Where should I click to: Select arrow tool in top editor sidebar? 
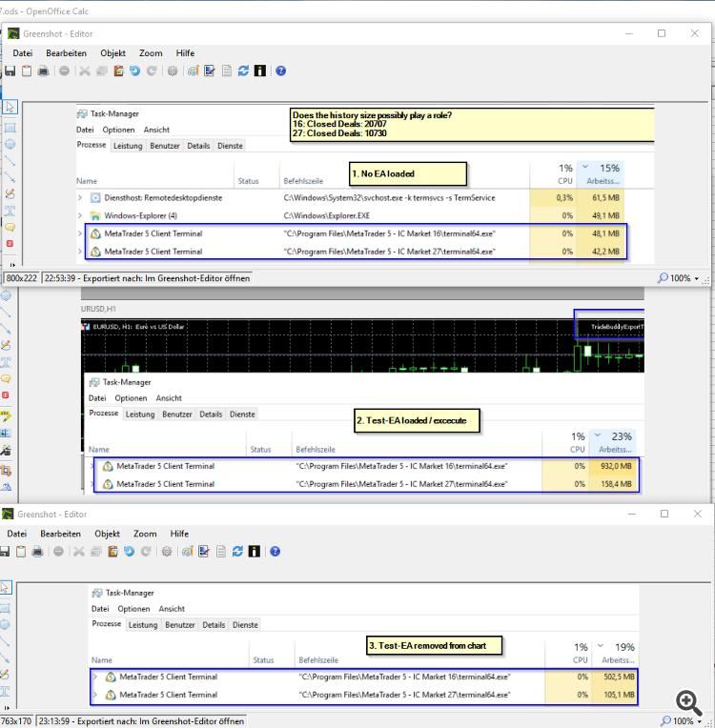coord(10,177)
